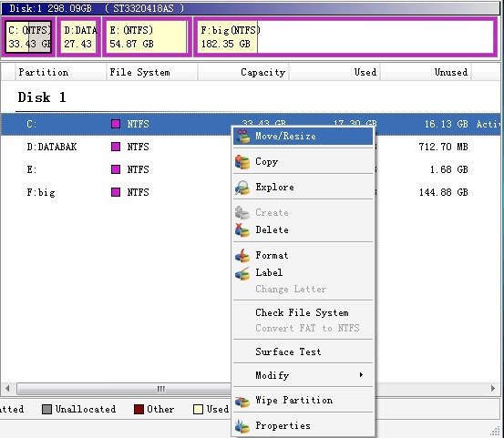The width and height of the screenshot is (504, 438).
Task: Click the Disk 1 298.09GB title bar
Action: click(x=250, y=8)
